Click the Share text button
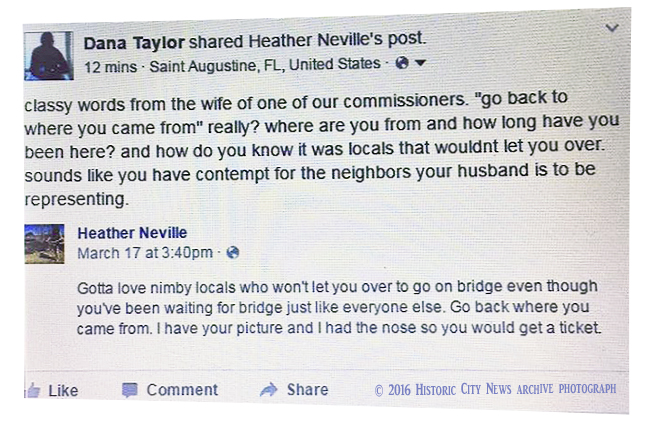The width and height of the screenshot is (650, 423). [308, 390]
